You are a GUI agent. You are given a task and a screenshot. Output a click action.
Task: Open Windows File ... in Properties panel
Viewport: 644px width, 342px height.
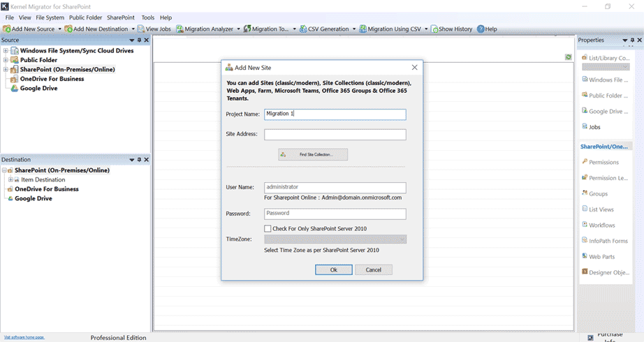click(x=605, y=80)
